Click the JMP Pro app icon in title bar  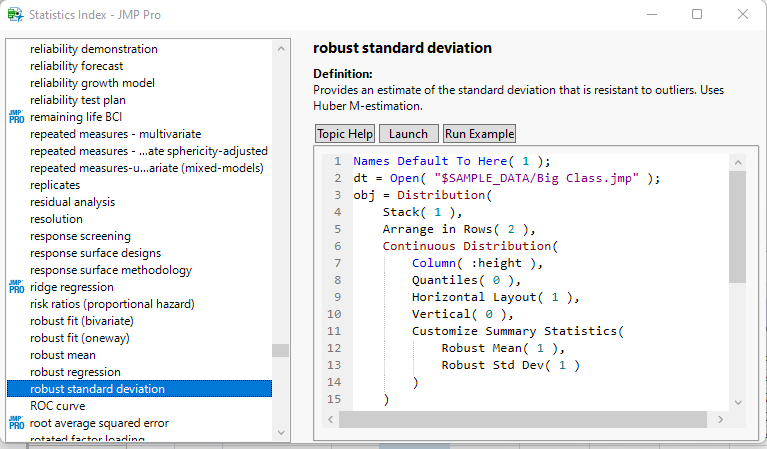[15, 15]
